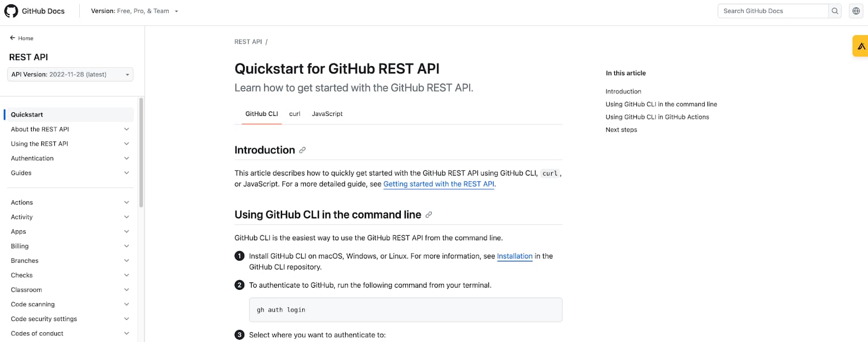Click the REST API breadcrumb
Image resolution: width=868 pixels, height=342 pixels.
[248, 42]
